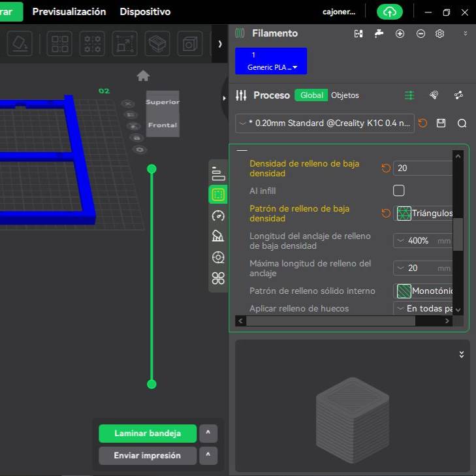Image resolution: width=476 pixels, height=476 pixels.
Task: Switch to the Dispositivo tab
Action: tap(145, 12)
